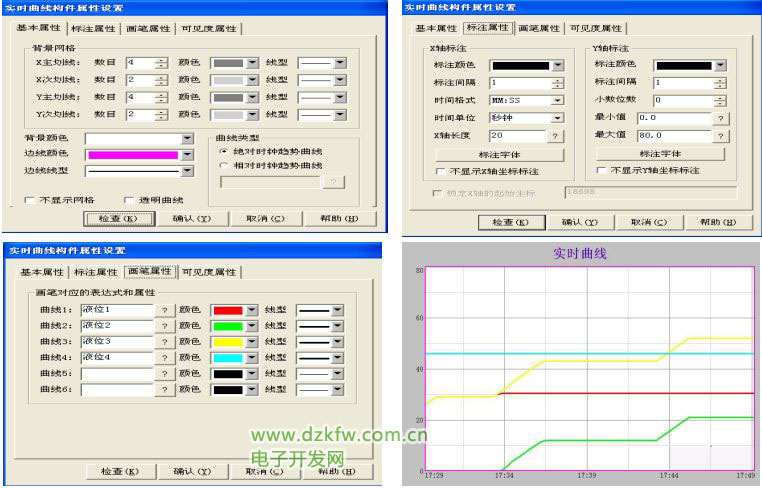Image resolution: width=762 pixels, height=488 pixels.
Task: Click the ? button next to 曲线3 field
Action: (165, 341)
